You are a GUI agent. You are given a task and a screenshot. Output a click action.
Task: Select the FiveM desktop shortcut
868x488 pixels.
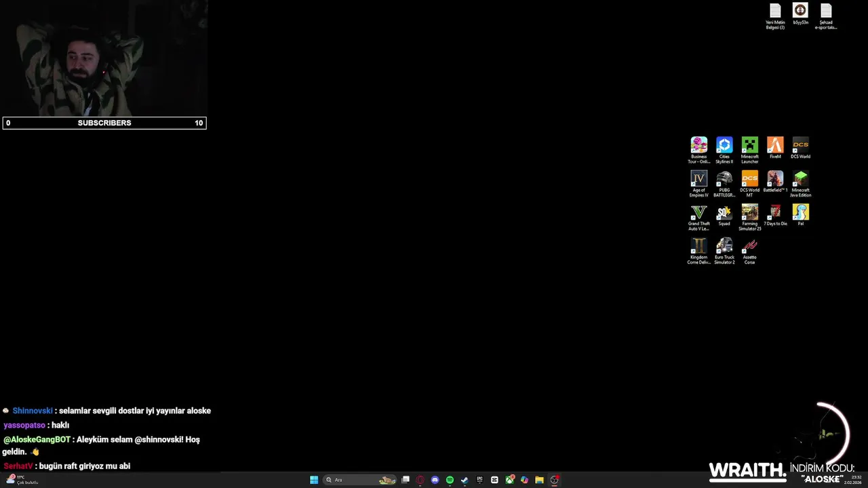775,148
